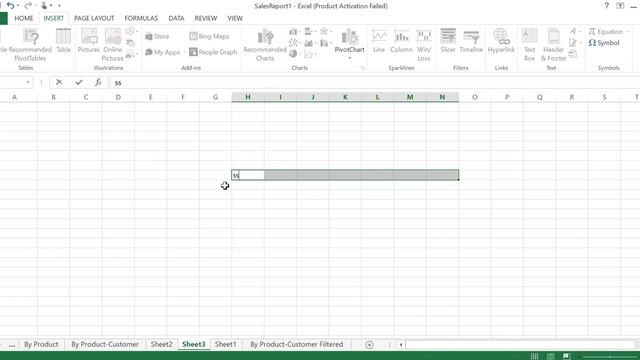Viewport: 640px width, 360px height.
Task: Insert a stock or radar chart
Action: click(x=325, y=31)
